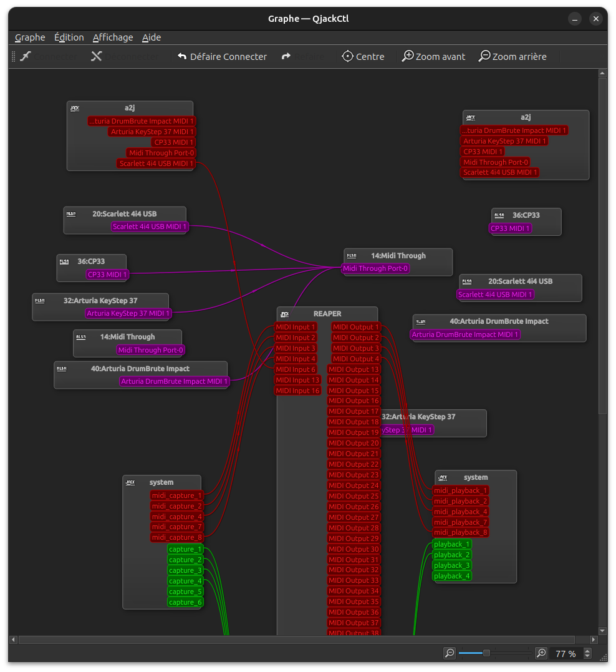This screenshot has height=672, width=616.
Task: Select CP33 MIDI 1 port in left a2j node
Action: coord(173,142)
